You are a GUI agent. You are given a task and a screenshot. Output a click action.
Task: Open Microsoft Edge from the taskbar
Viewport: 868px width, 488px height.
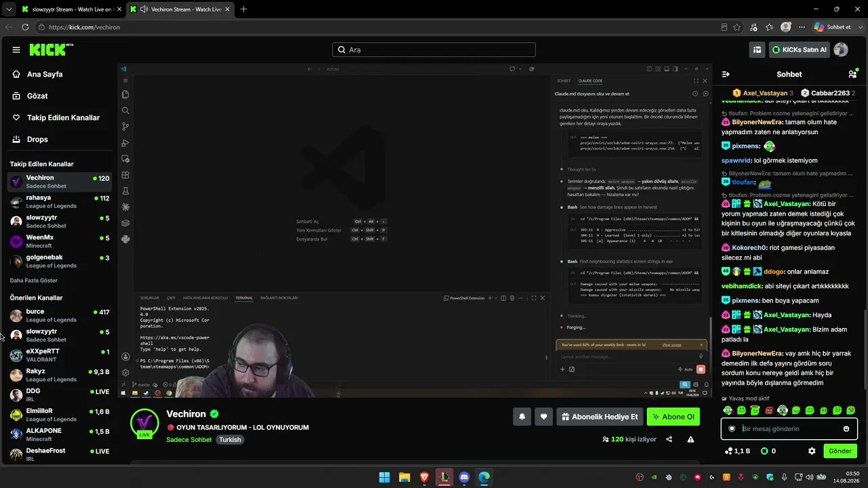(x=484, y=477)
